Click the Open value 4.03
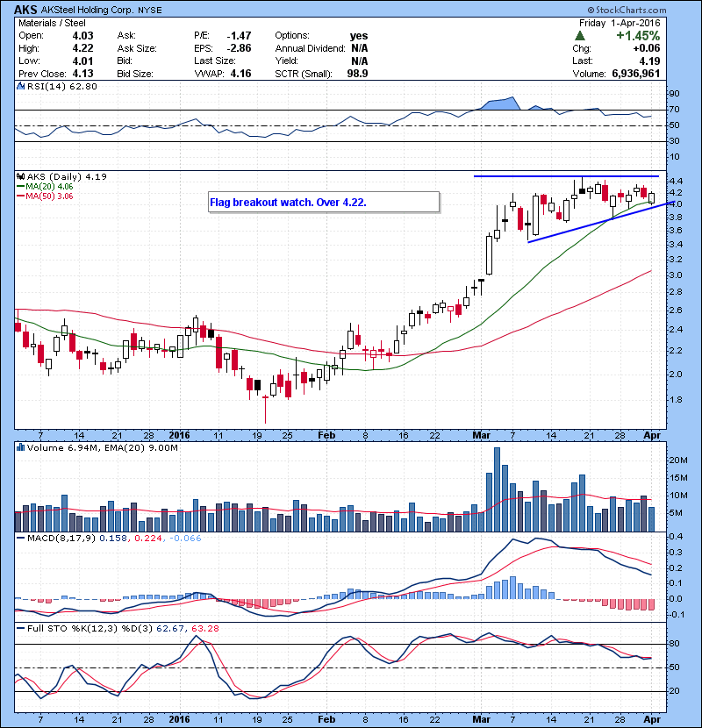 click(82, 36)
